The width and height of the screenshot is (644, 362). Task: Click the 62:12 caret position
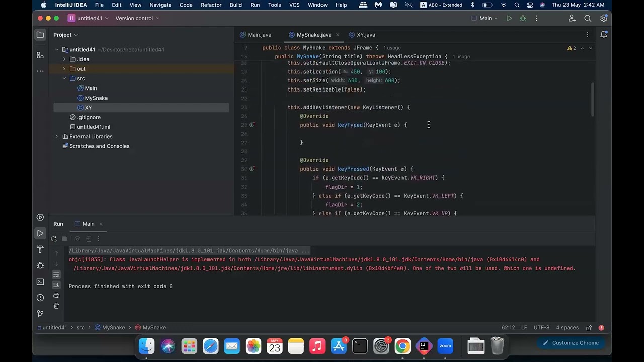(x=508, y=328)
